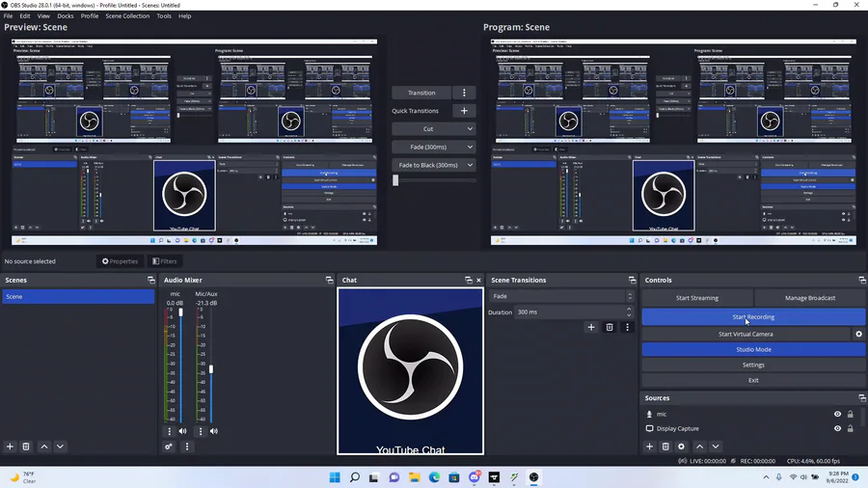Start Virtual Camera
Viewport: 868px width, 488px height.
746,335
